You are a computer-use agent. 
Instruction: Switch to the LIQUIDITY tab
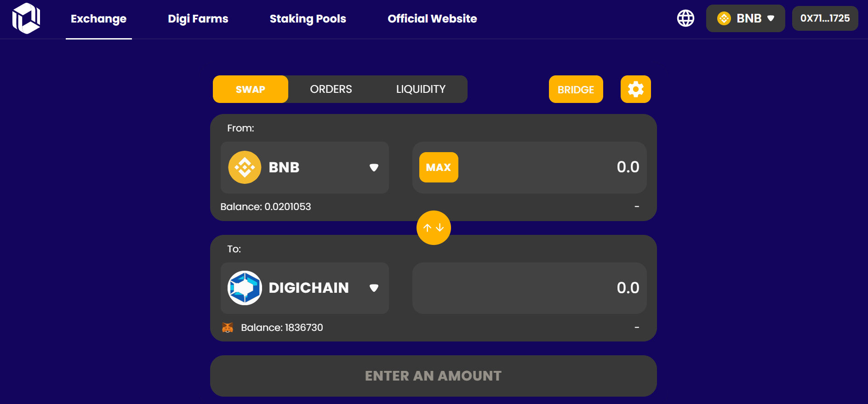click(x=421, y=89)
